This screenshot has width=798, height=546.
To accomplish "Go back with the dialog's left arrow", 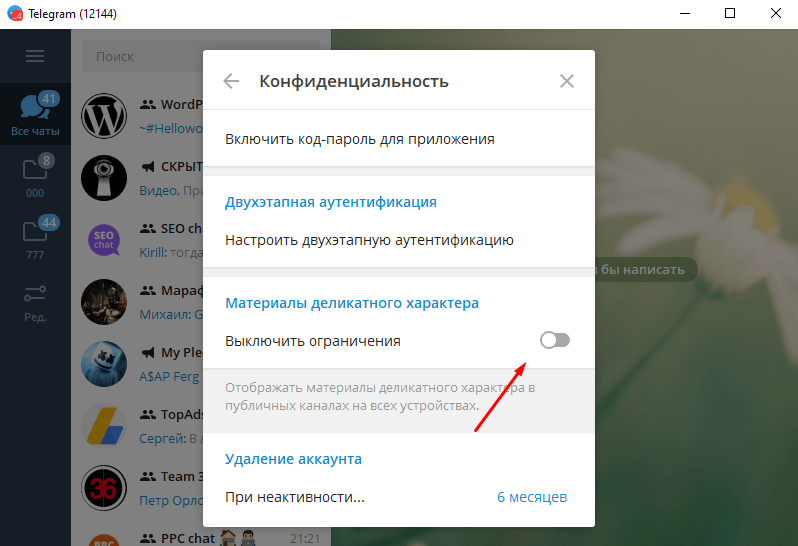I will coord(231,81).
